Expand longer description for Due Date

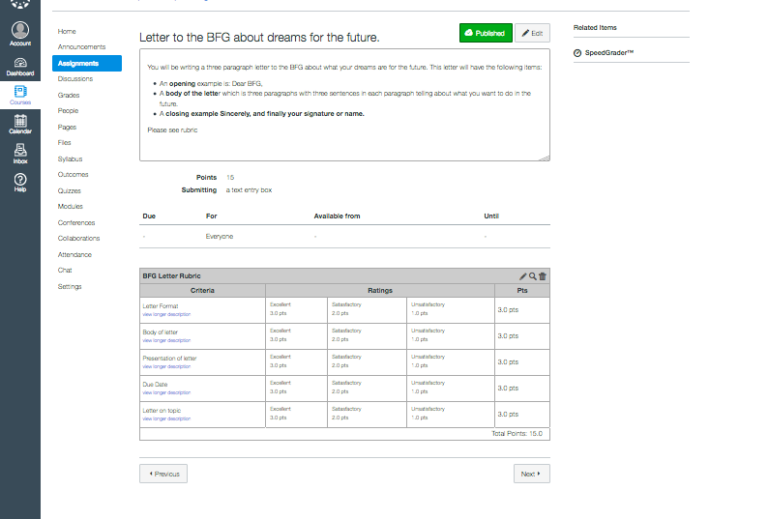coord(166,392)
